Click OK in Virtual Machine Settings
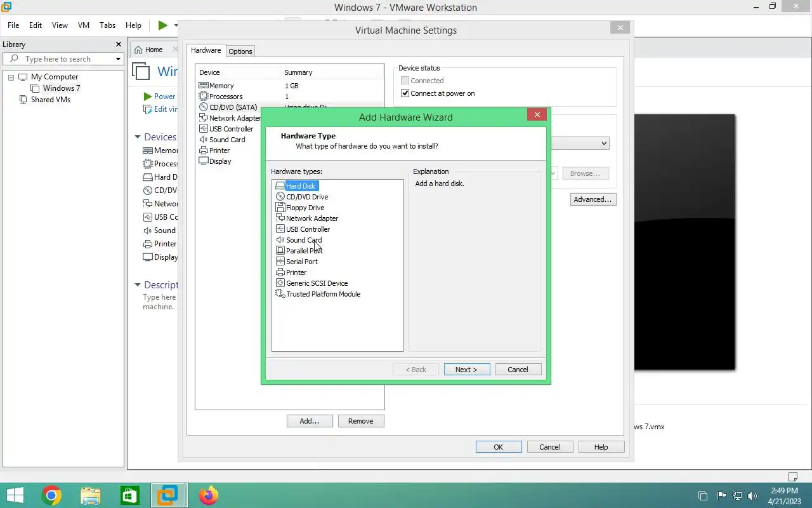Screen dimensions: 812x508 499,447
